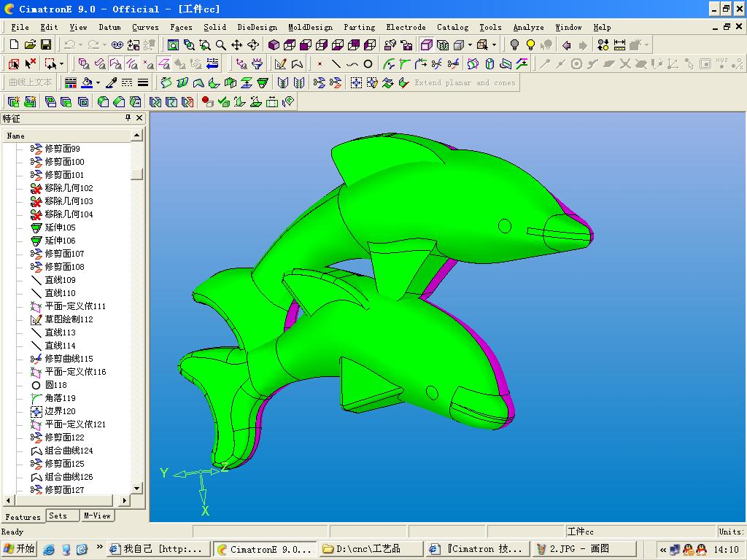The width and height of the screenshot is (747, 560).
Task: Close the 特征 feature panel
Action: point(139,117)
